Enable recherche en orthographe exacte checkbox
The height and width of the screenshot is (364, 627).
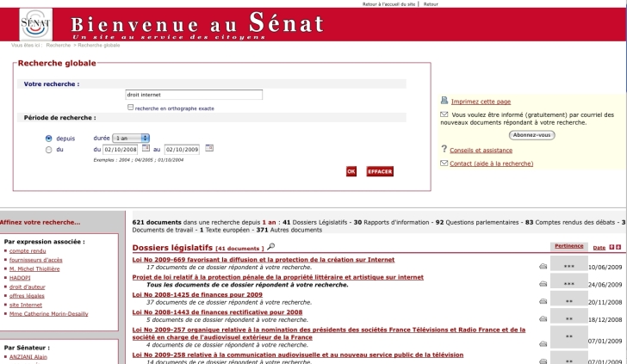pos(130,107)
